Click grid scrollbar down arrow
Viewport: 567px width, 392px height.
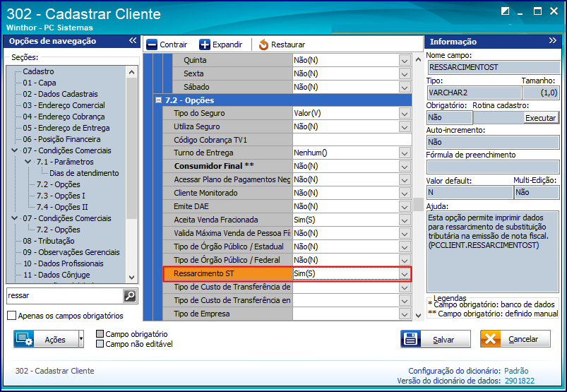coord(419,316)
